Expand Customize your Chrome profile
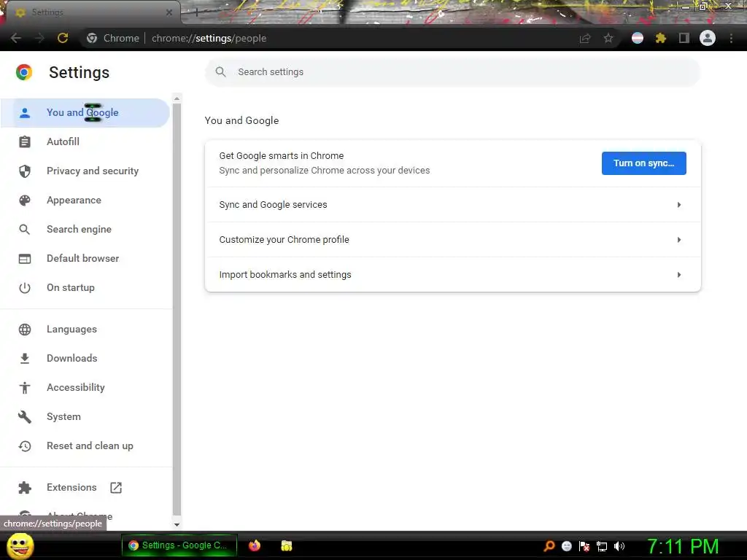Screen dimensions: 747x560 452,239
